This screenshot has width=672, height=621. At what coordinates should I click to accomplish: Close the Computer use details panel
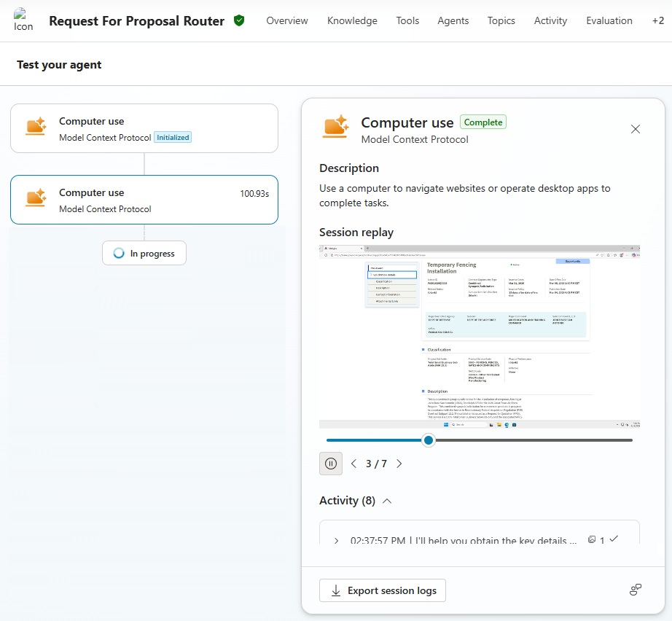click(635, 129)
